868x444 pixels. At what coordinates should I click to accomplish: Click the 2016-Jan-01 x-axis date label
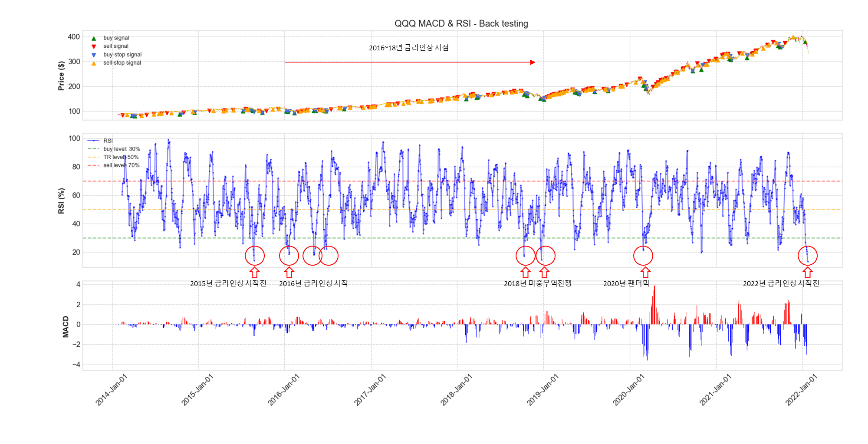coord(284,390)
